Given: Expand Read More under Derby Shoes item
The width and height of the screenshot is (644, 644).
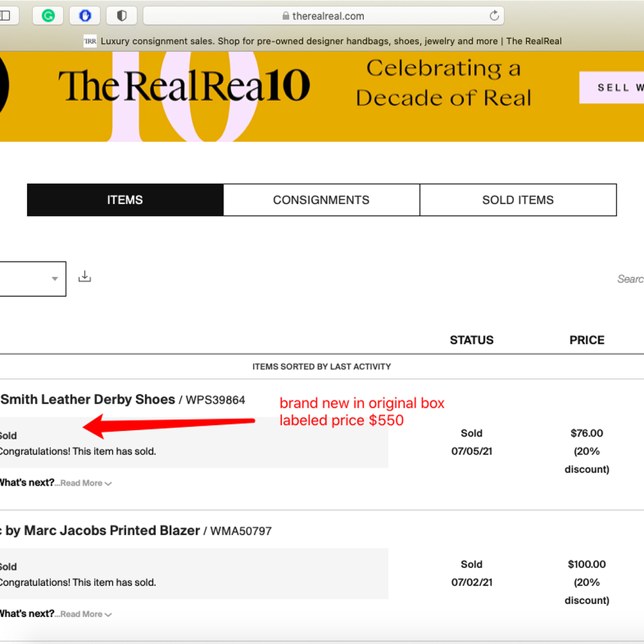Looking at the screenshot, I should point(86,483).
